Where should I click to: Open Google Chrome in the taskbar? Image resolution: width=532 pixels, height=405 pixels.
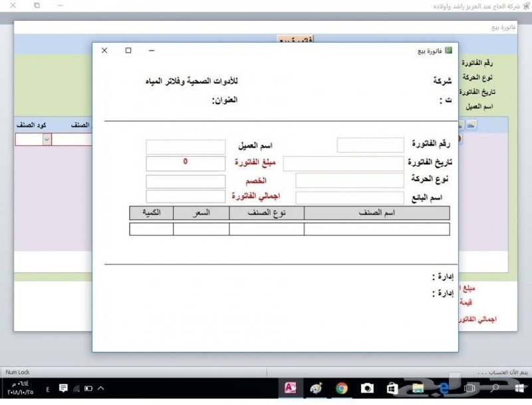[342, 388]
